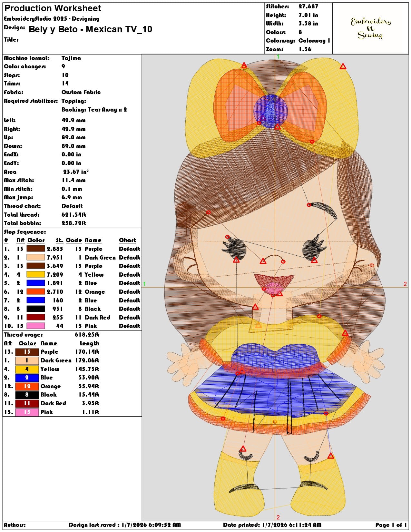Select the Trims value 14

point(65,84)
